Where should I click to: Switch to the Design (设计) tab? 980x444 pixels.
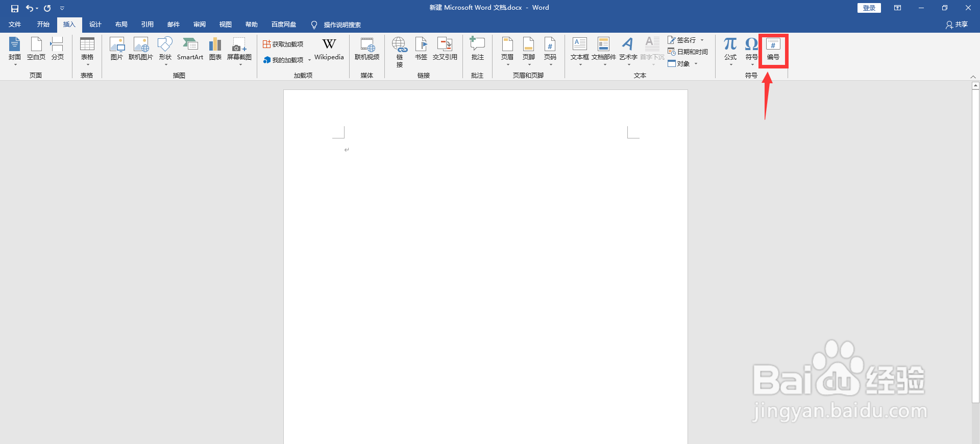[x=95, y=25]
